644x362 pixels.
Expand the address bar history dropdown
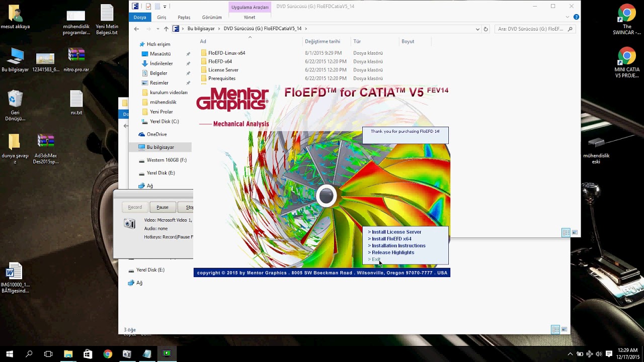click(477, 29)
